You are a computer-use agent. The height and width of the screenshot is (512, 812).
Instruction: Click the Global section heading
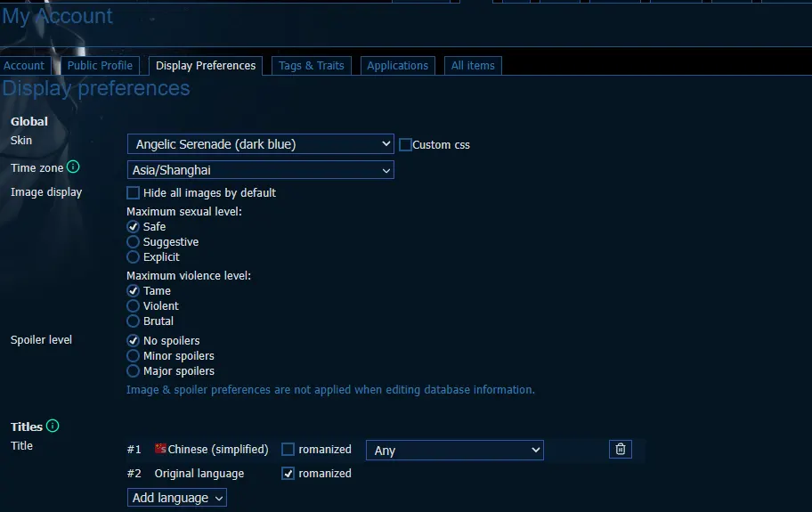click(29, 121)
